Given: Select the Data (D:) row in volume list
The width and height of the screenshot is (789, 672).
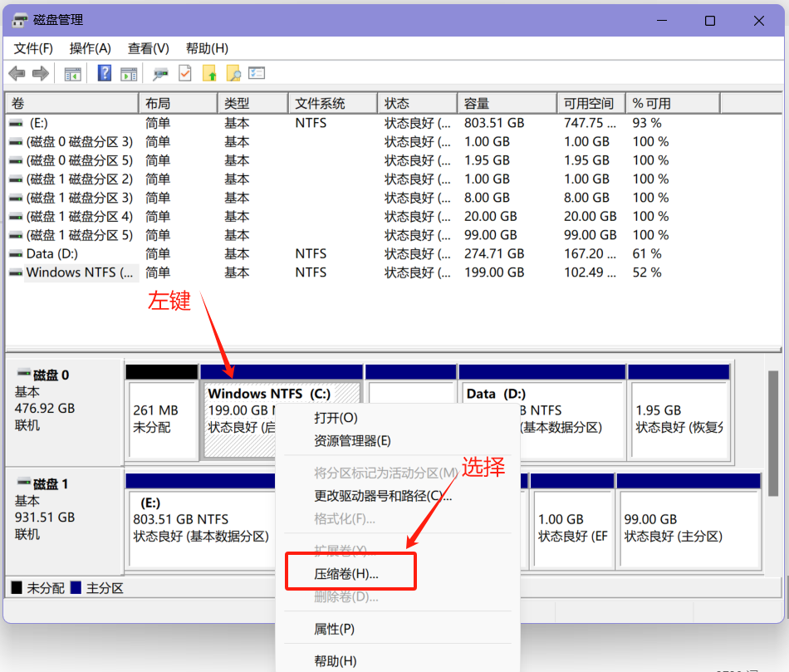Looking at the screenshot, I should coord(51,253).
